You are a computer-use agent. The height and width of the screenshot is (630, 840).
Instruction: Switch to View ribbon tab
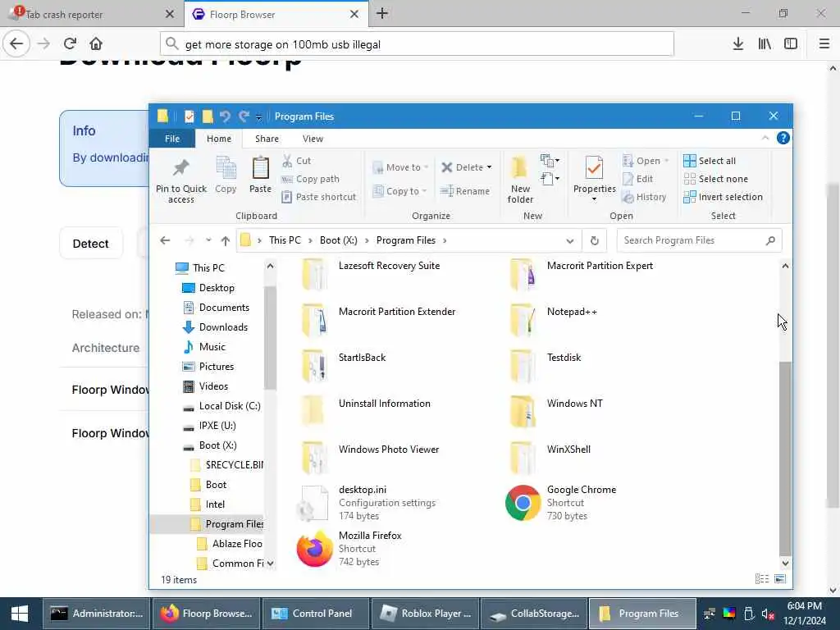click(313, 138)
